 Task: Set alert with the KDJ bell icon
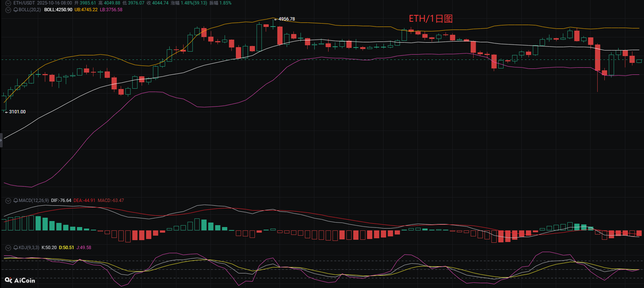[15, 248]
